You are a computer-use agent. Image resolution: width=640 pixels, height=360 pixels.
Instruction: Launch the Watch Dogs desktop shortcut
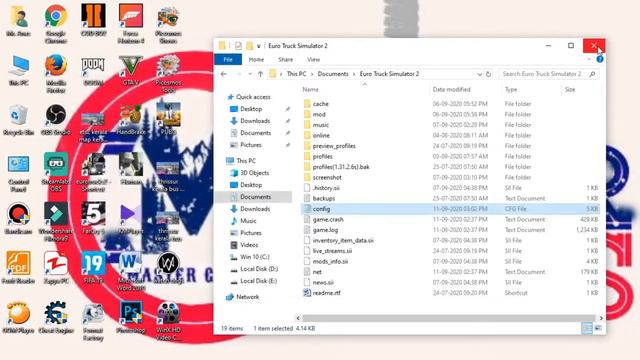click(x=168, y=268)
